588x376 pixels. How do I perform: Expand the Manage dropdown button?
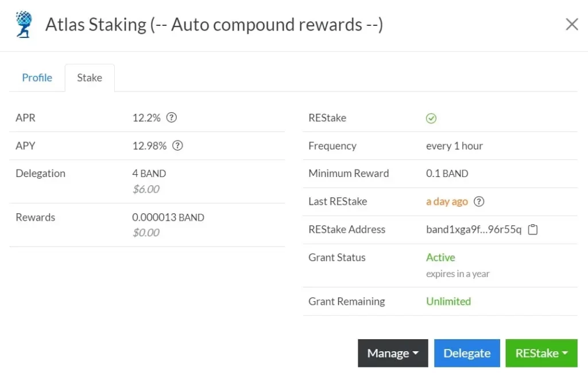coord(393,353)
